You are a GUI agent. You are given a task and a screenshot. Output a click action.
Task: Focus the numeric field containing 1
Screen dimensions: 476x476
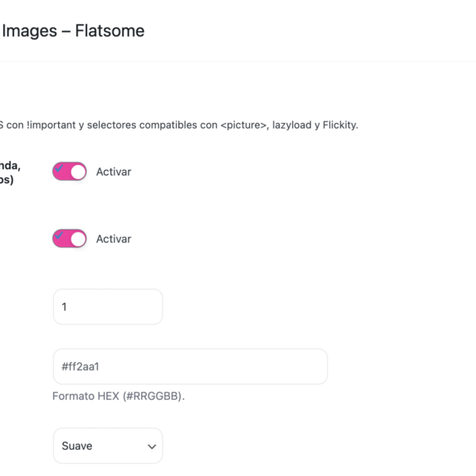tap(108, 306)
